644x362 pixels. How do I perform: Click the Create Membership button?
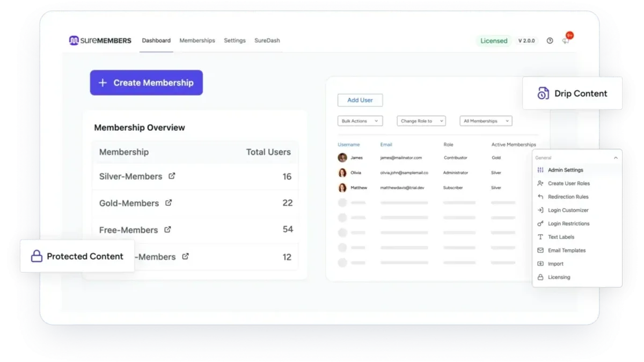tap(147, 83)
